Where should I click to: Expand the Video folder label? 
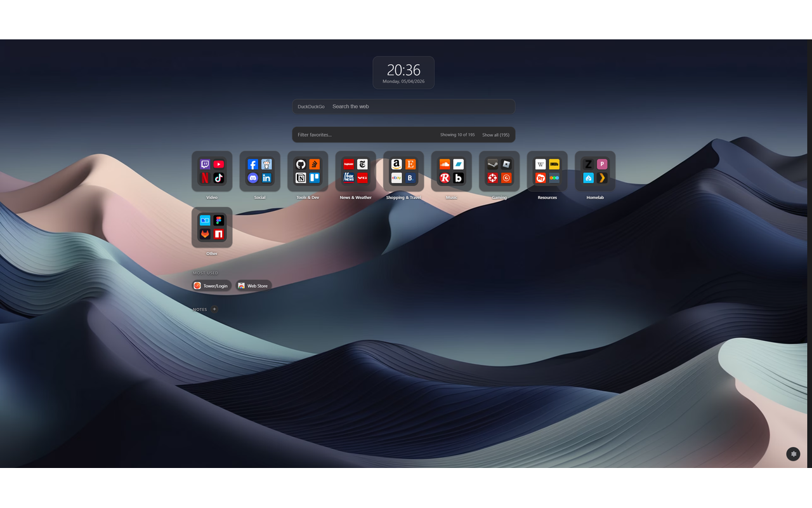coord(212,197)
